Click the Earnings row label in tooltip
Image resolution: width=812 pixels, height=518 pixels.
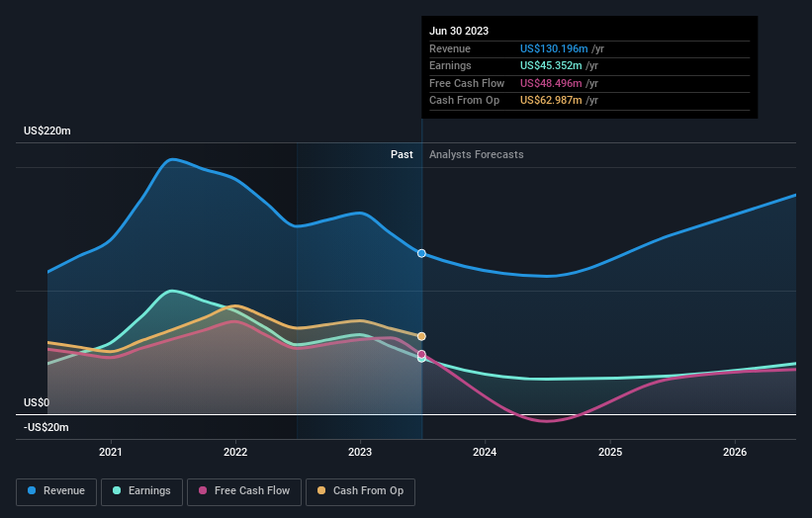coord(450,65)
